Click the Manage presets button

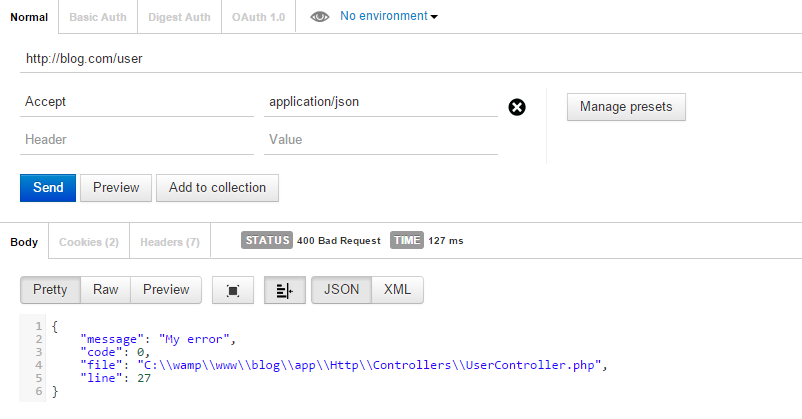pyautogui.click(x=626, y=106)
